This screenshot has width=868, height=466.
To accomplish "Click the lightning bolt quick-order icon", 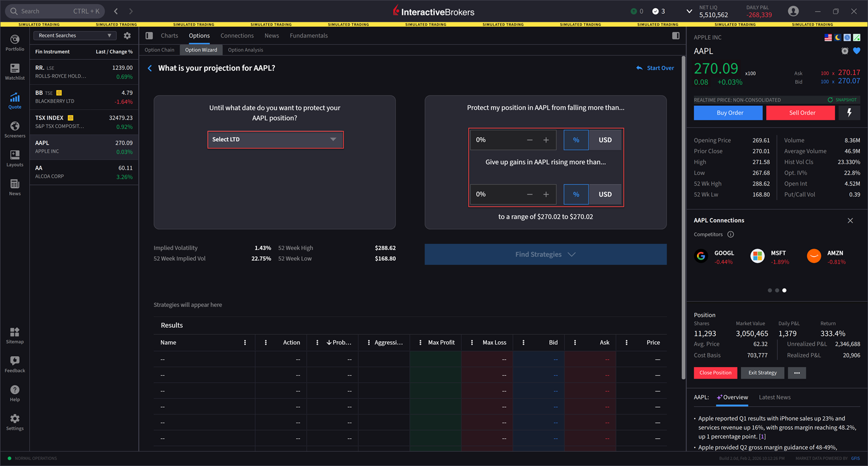I will [x=848, y=113].
